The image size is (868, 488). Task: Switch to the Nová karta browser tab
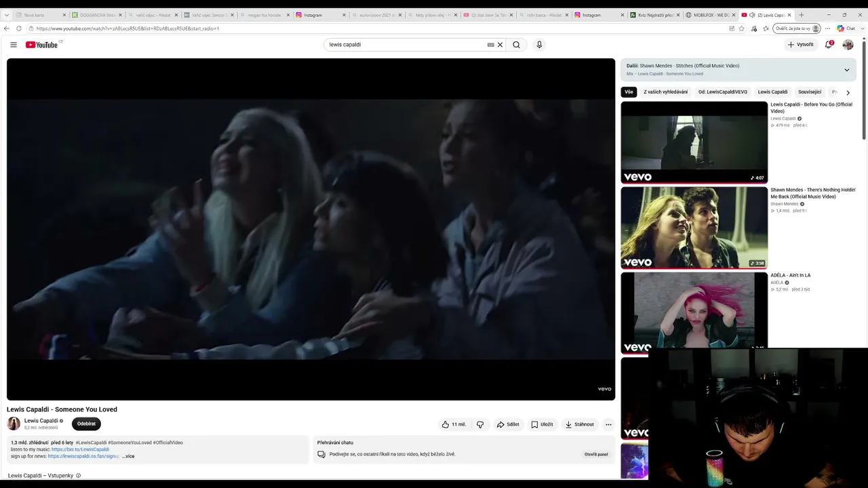[x=39, y=15]
